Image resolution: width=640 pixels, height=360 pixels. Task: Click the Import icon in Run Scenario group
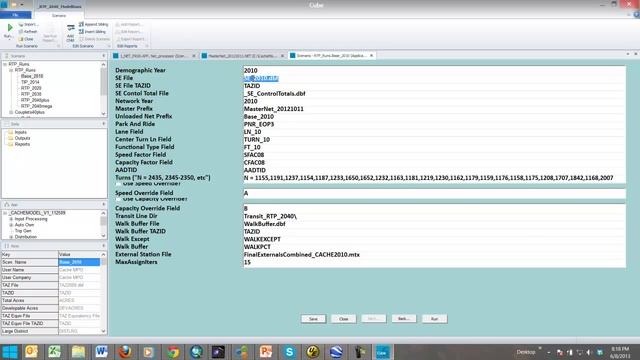click(x=21, y=24)
